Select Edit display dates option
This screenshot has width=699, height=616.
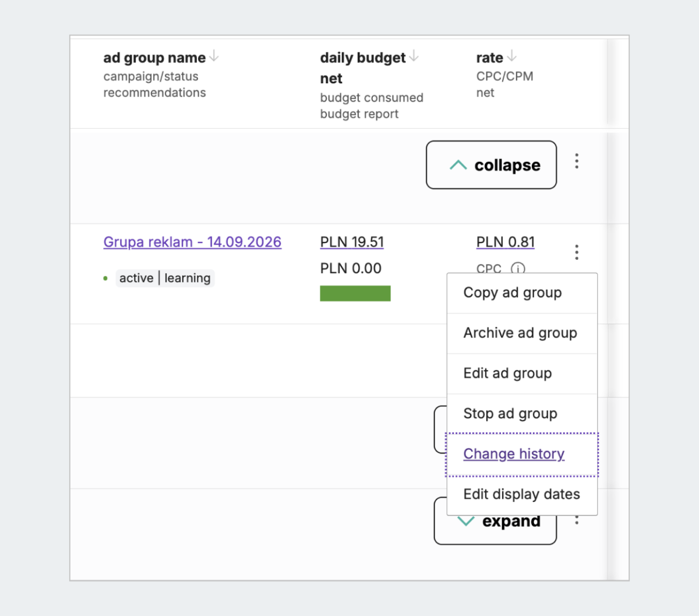(x=522, y=495)
